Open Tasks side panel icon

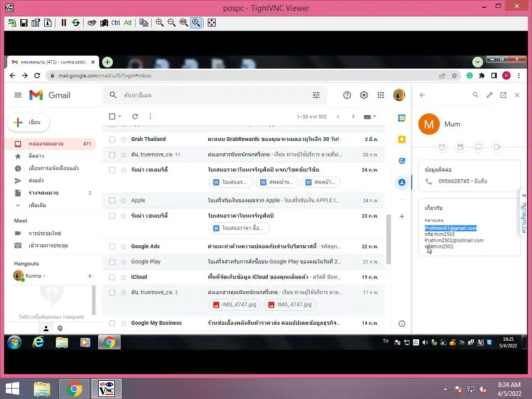(402, 161)
